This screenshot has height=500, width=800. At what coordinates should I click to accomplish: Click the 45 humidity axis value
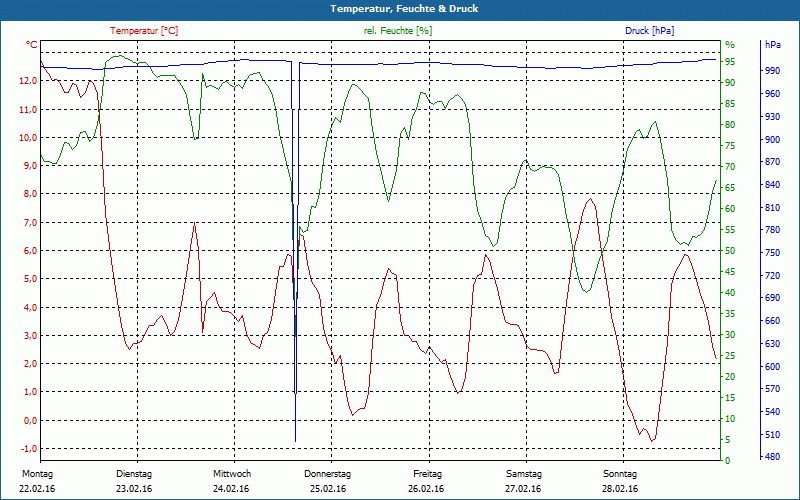point(730,271)
